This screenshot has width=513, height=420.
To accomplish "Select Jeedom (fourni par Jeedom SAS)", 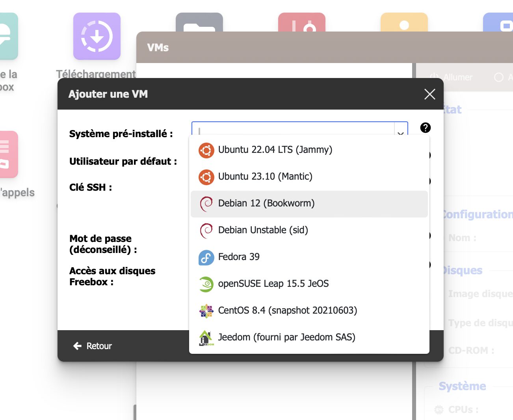I will [309, 338].
